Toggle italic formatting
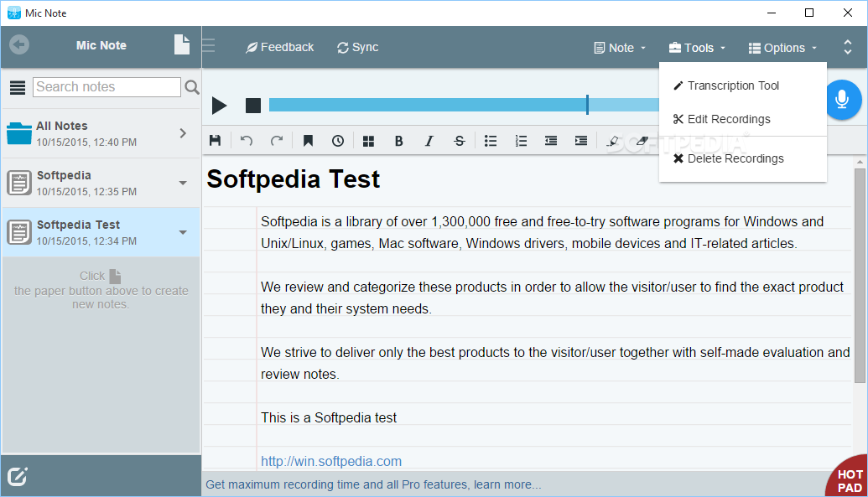Image resolution: width=868 pixels, height=497 pixels. pos(429,141)
